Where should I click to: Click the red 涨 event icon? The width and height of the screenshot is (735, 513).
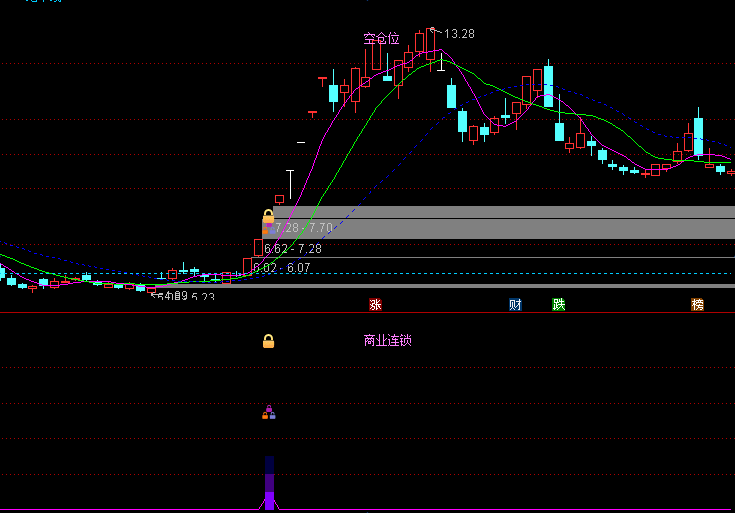pyautogui.click(x=375, y=305)
